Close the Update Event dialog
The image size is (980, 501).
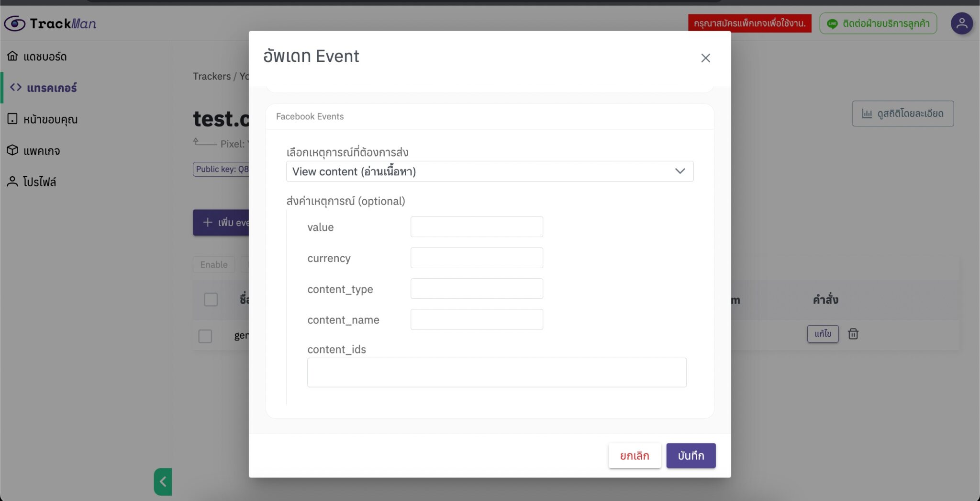(x=705, y=58)
